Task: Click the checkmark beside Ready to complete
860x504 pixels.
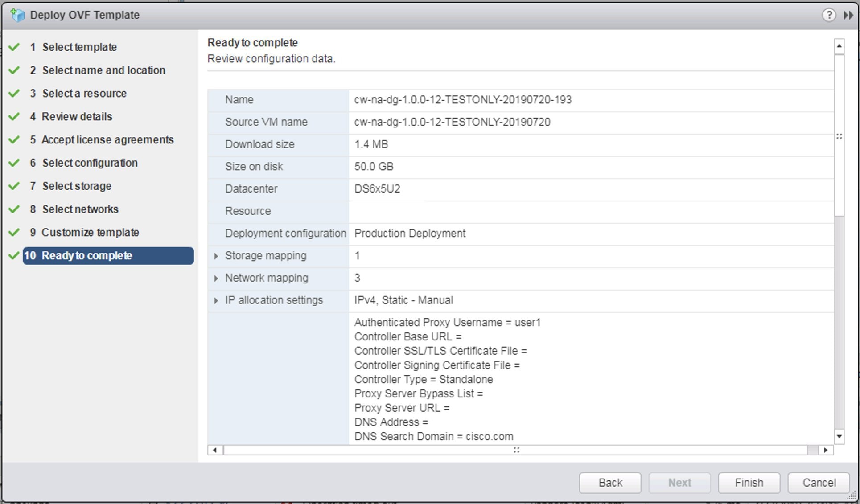Action: pyautogui.click(x=14, y=255)
